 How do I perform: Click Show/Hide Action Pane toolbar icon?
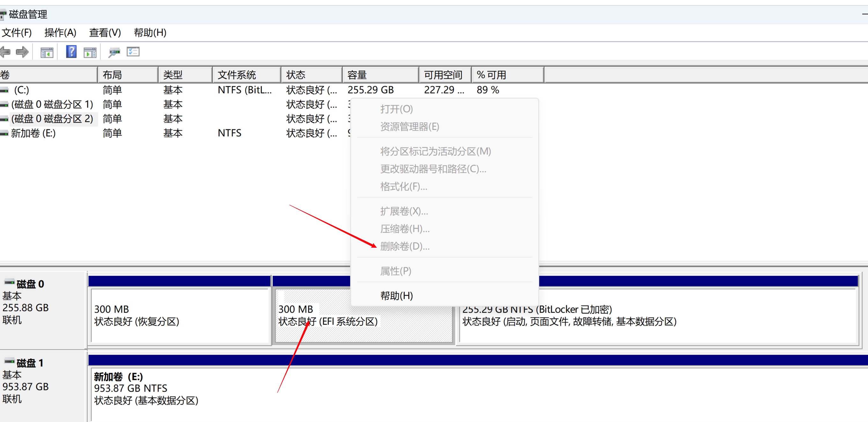90,52
